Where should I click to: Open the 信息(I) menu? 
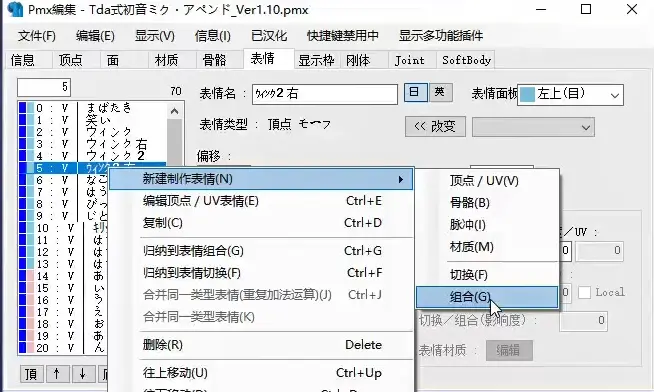212,36
